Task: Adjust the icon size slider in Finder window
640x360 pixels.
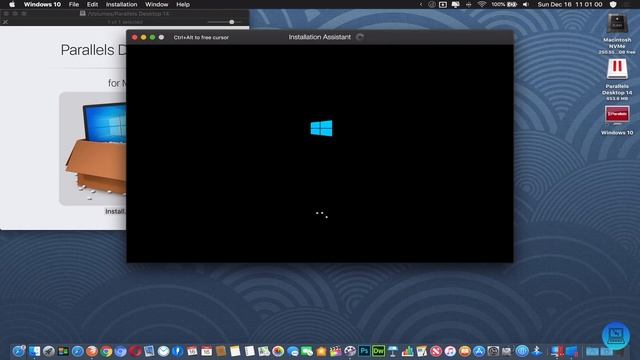Action: click(231, 22)
